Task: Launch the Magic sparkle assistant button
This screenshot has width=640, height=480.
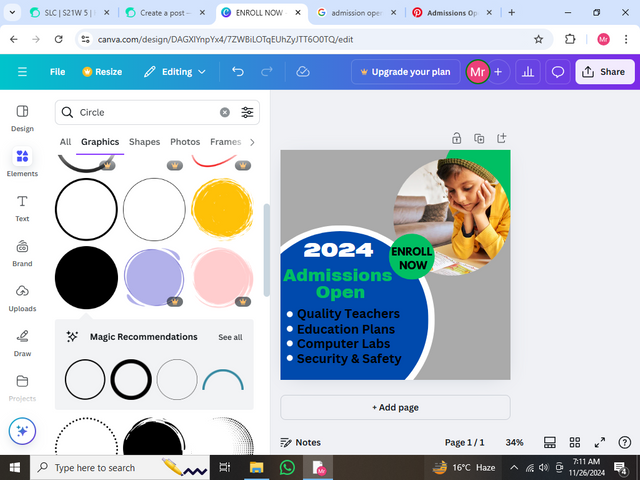Action: tap(22, 431)
